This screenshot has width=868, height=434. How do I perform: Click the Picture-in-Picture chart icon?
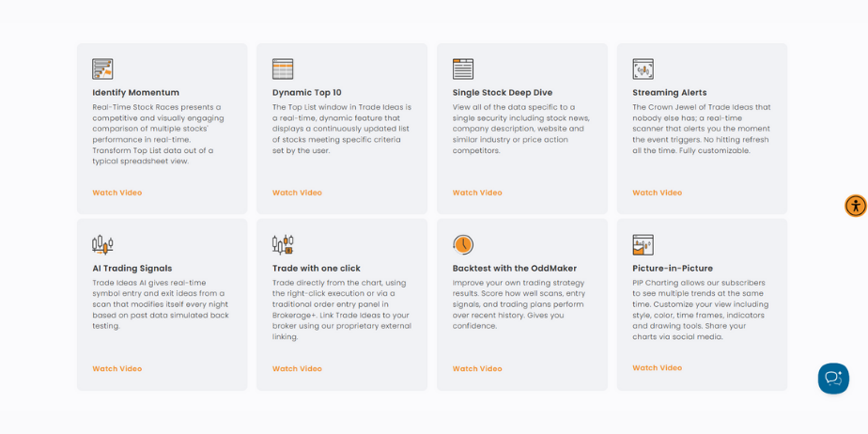click(643, 244)
